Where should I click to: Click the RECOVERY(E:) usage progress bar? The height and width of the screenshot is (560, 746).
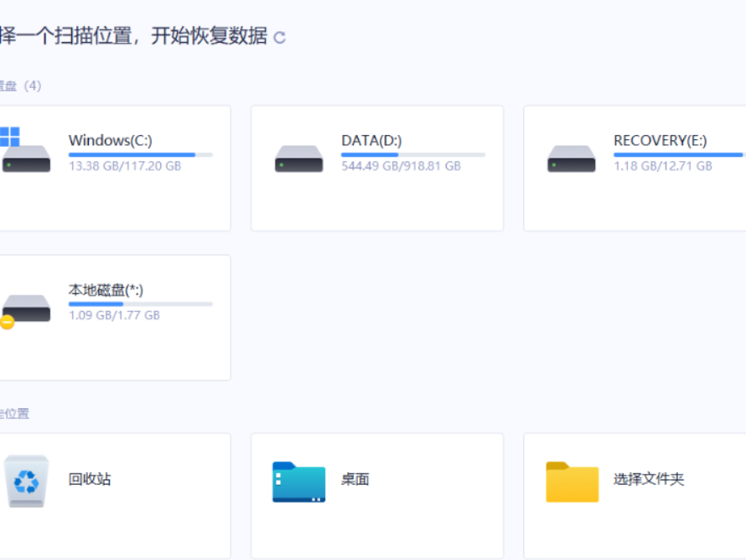[x=680, y=154]
